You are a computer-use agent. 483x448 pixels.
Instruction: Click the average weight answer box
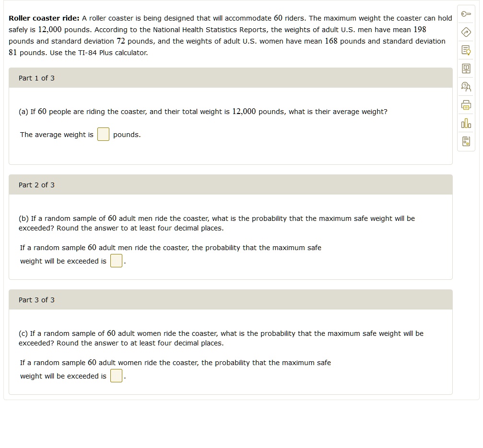pyautogui.click(x=103, y=135)
